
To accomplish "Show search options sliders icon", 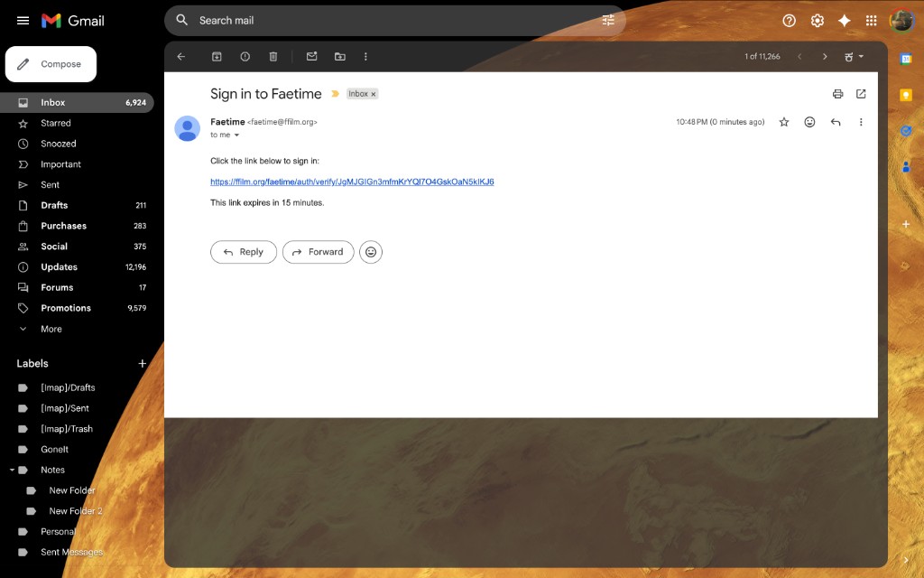I will [x=608, y=21].
